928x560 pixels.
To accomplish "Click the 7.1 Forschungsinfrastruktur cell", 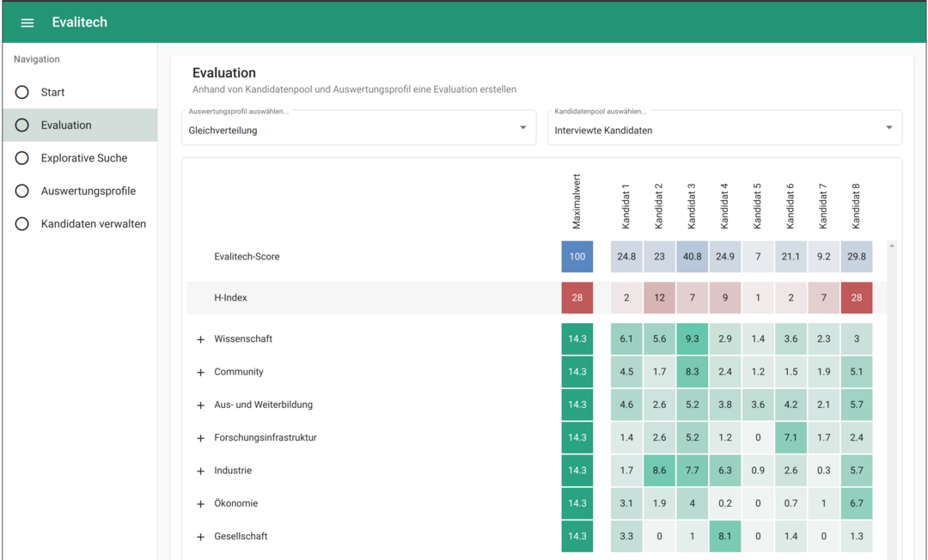I will pyautogui.click(x=791, y=437).
